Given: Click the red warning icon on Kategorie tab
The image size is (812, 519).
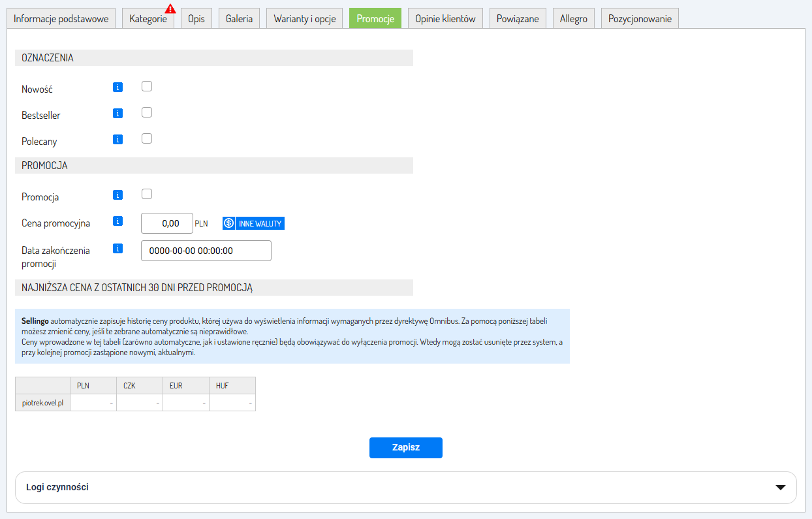Looking at the screenshot, I should click(x=170, y=9).
